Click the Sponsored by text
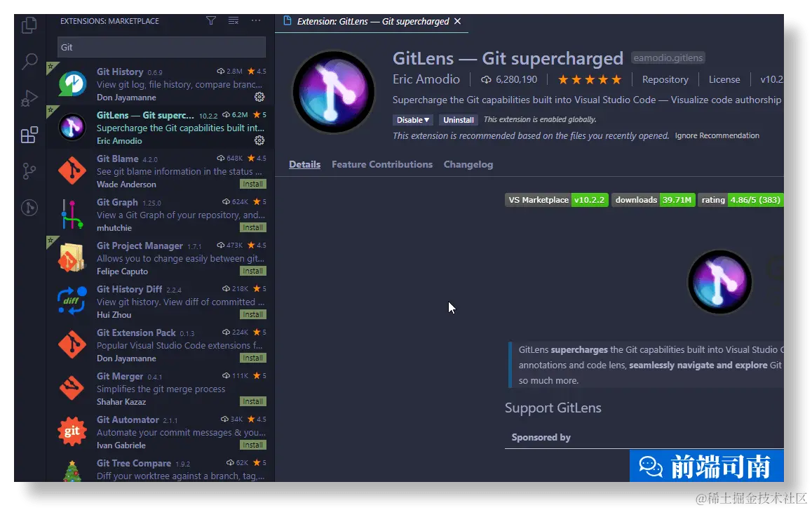Image resolution: width=812 pixels, height=510 pixels. [541, 438]
